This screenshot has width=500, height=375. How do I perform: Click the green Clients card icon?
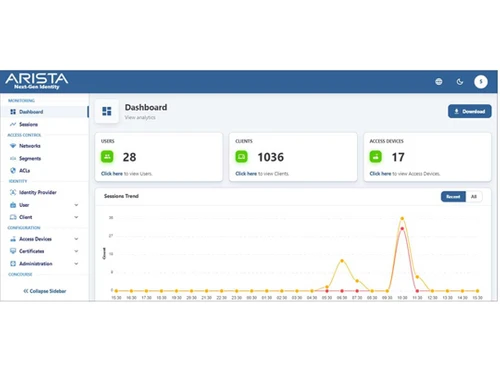[241, 156]
